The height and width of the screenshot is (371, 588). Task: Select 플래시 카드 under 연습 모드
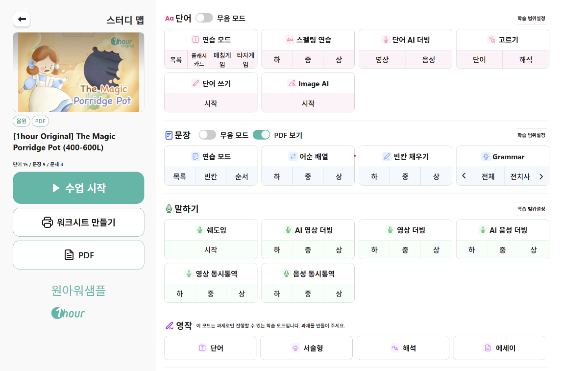199,60
